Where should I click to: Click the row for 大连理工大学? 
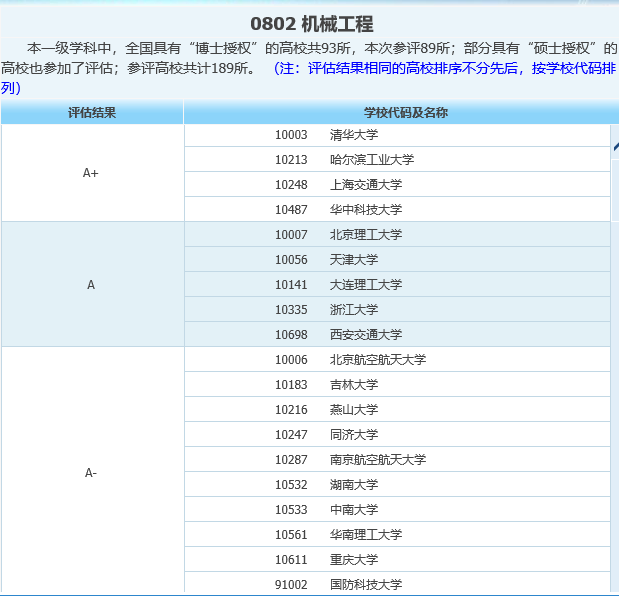tap(397, 284)
